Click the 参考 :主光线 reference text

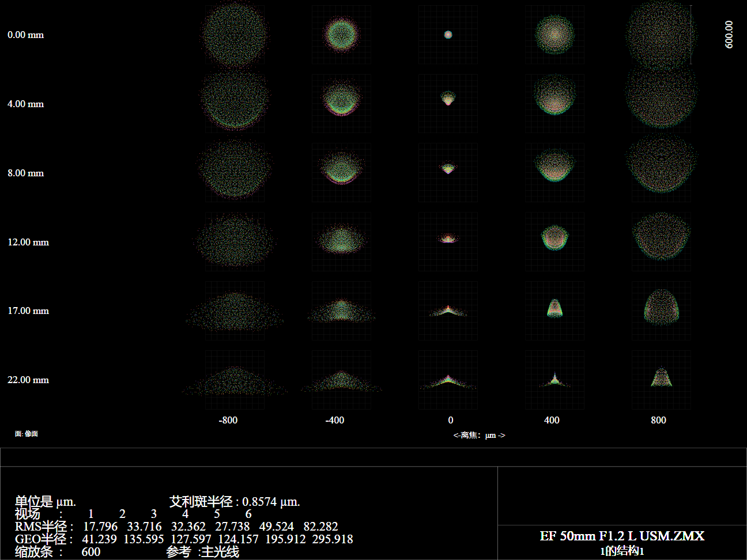pos(202,551)
